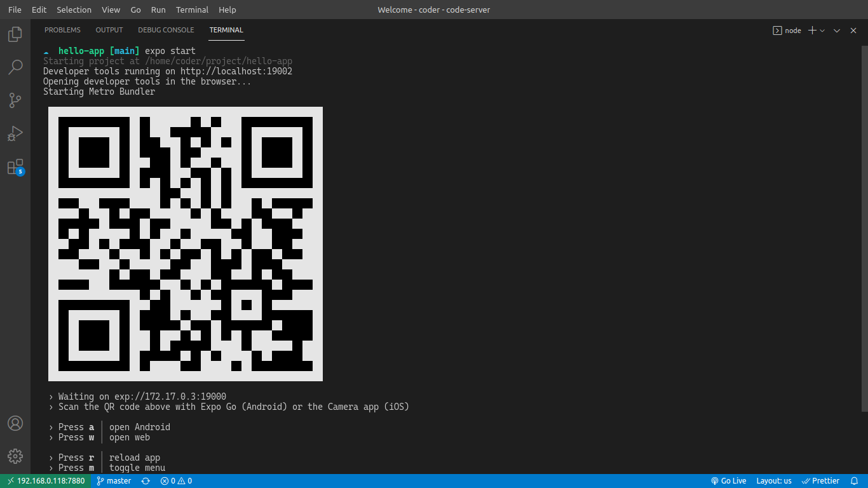Open the Run and Debug view
868x488 pixels.
click(x=15, y=133)
